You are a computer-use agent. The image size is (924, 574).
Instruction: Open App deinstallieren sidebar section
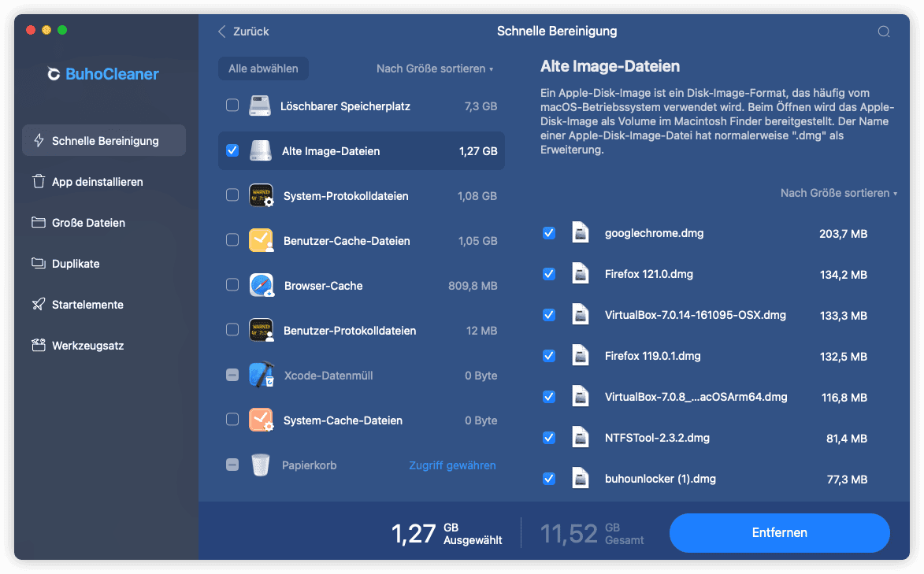tap(104, 182)
